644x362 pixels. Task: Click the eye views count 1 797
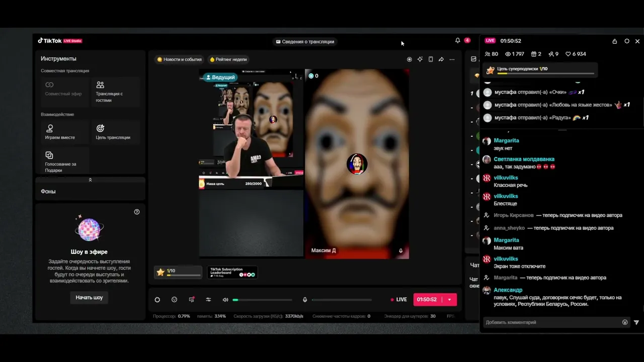pos(515,54)
